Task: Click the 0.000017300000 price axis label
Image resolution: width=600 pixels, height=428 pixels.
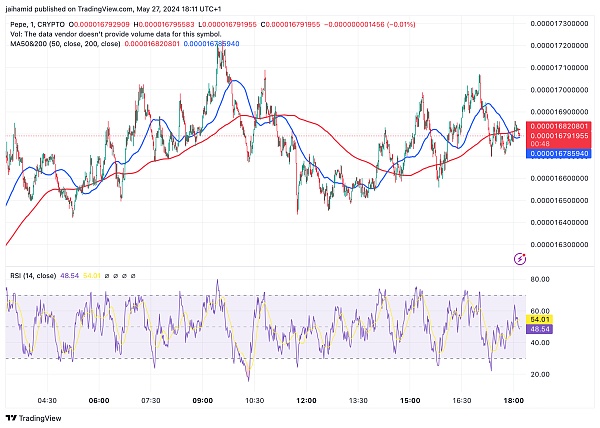Action: [x=559, y=22]
